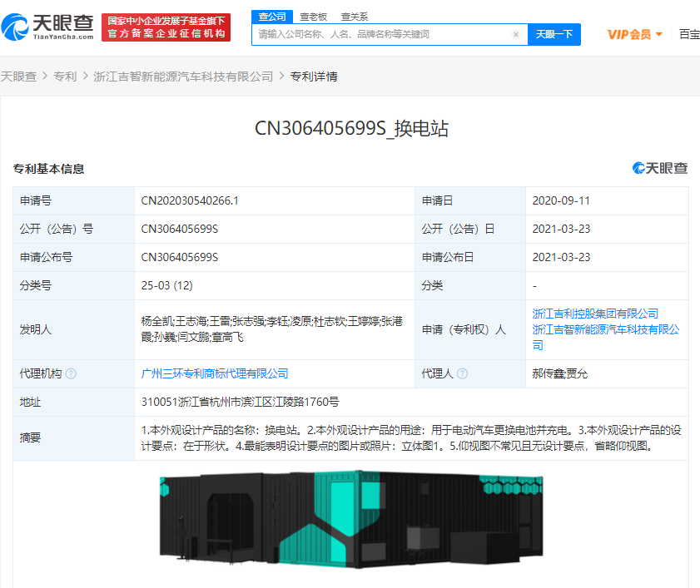The image size is (700, 588).
Task: Select the application date 2020-09-11
Action: [x=561, y=200]
